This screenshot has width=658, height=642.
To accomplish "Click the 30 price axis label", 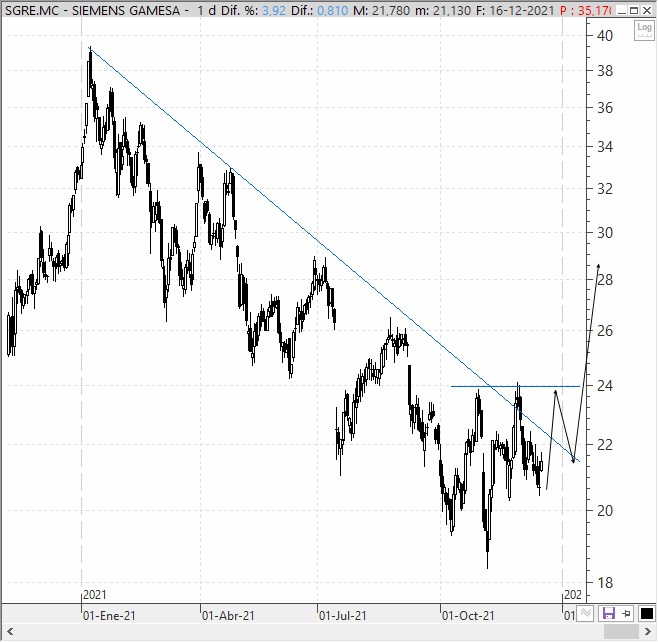I will (x=605, y=233).
